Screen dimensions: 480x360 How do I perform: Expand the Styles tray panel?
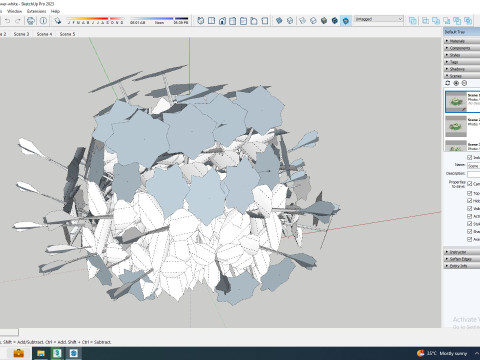[462, 55]
